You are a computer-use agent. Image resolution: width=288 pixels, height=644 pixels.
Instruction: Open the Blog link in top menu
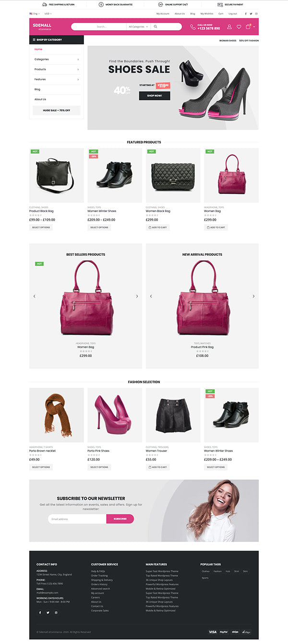(192, 14)
